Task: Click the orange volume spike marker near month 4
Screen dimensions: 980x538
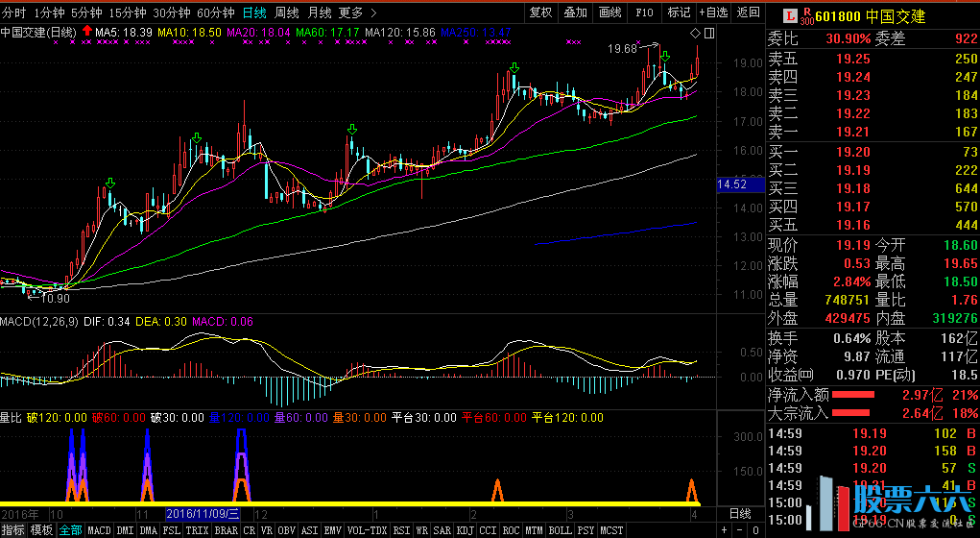Action: click(x=691, y=491)
